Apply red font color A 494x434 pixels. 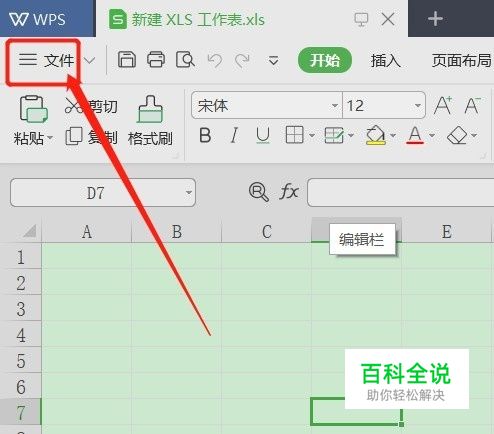coord(415,135)
